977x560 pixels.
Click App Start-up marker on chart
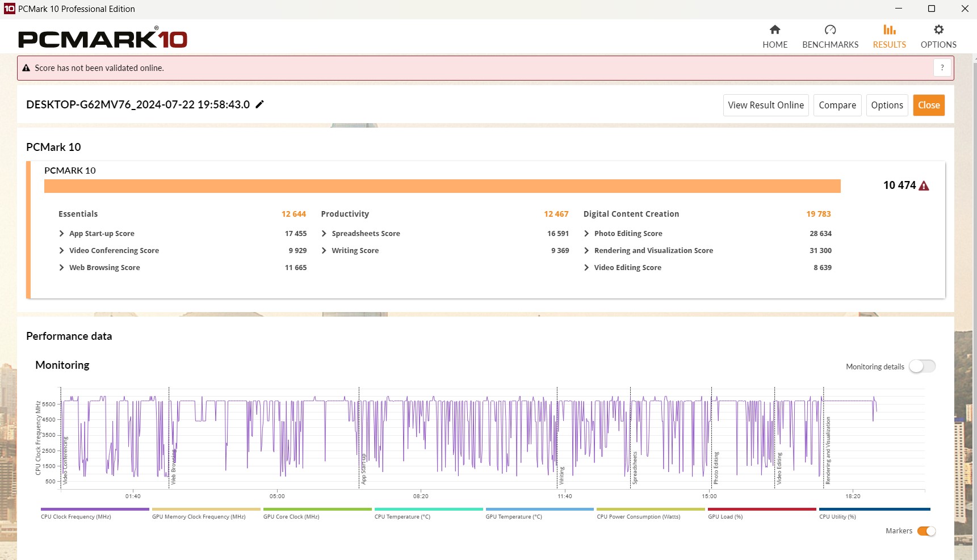pyautogui.click(x=364, y=469)
